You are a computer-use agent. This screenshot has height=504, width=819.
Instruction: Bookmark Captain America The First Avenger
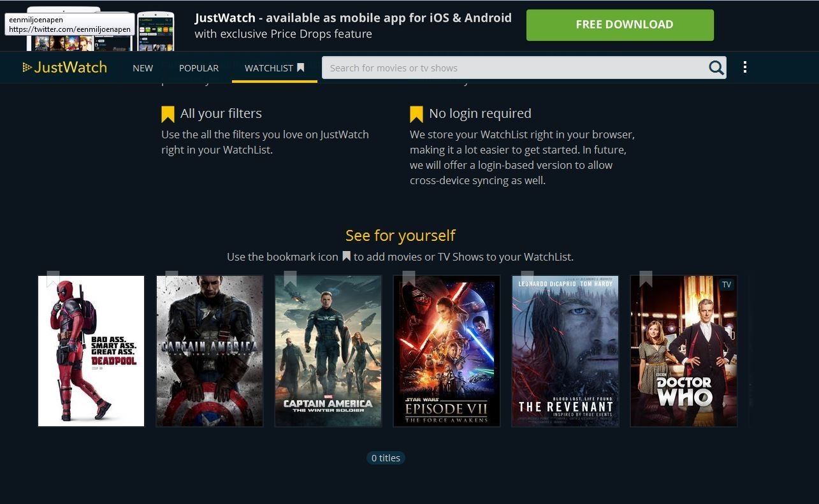tap(171, 278)
